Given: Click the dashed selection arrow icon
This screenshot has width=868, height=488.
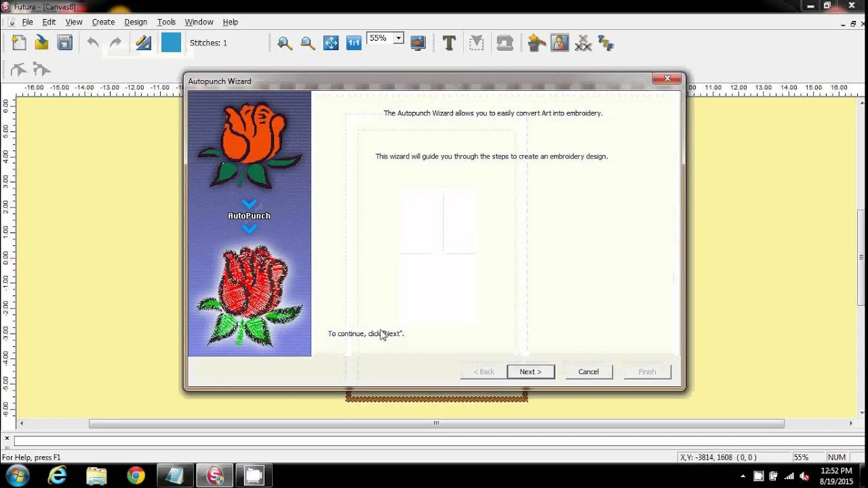Looking at the screenshot, I should click(477, 43).
